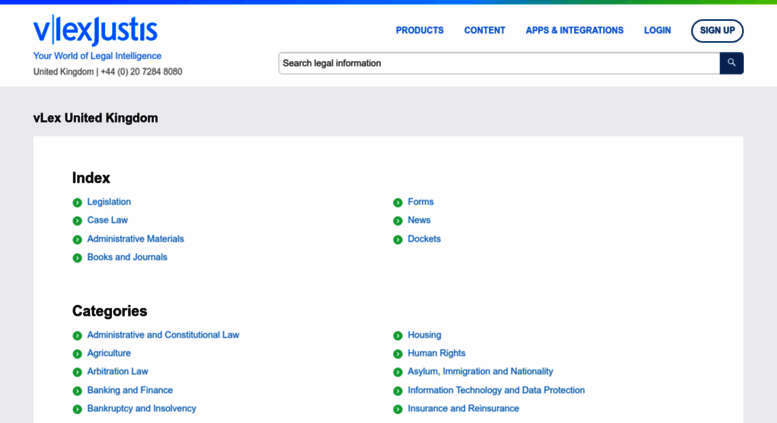Click green arrow icon beside Bankruptcy and Insolvency

[77, 410]
